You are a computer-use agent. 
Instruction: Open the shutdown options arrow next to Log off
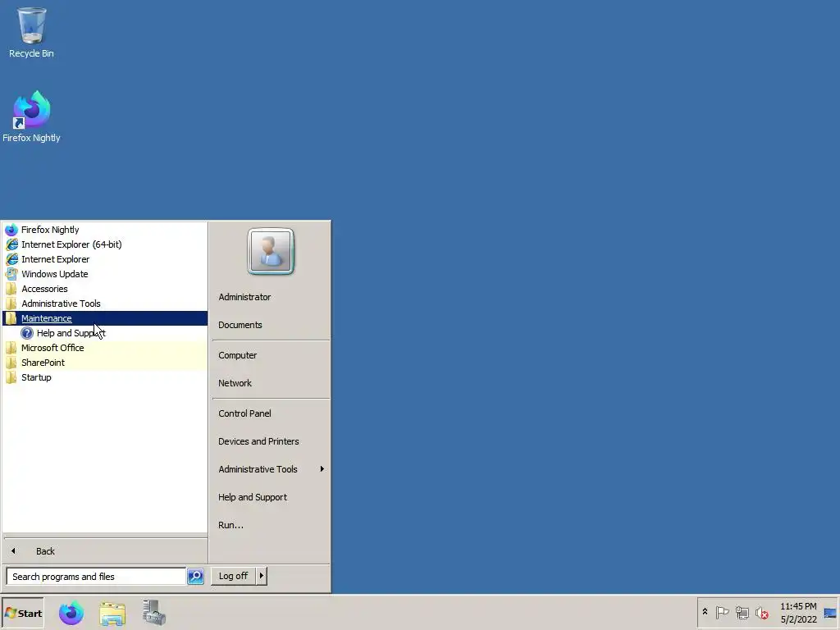tap(262, 576)
